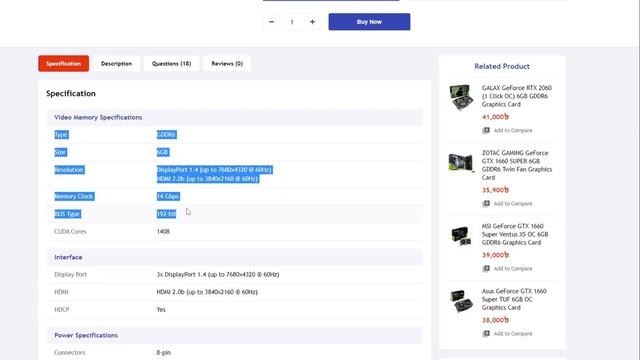Click the HDMI 2.0b interface value
The height and width of the screenshot is (360, 640).
[207, 292]
